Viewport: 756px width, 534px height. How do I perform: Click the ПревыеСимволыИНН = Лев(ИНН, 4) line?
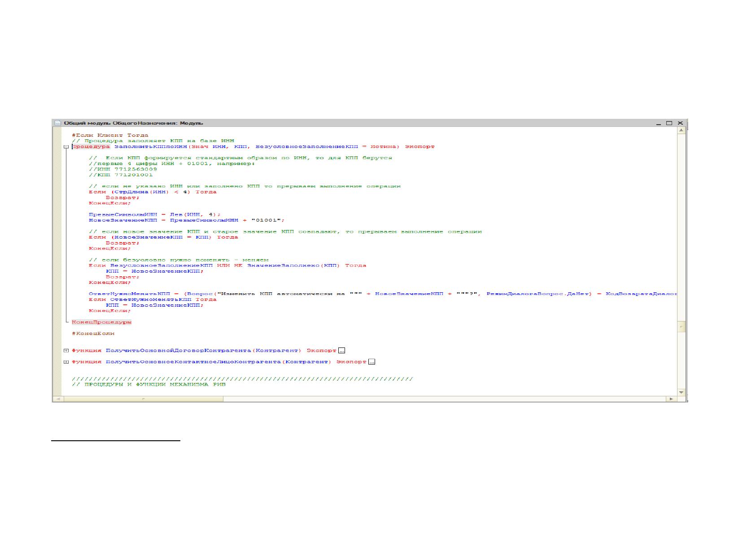point(155,214)
